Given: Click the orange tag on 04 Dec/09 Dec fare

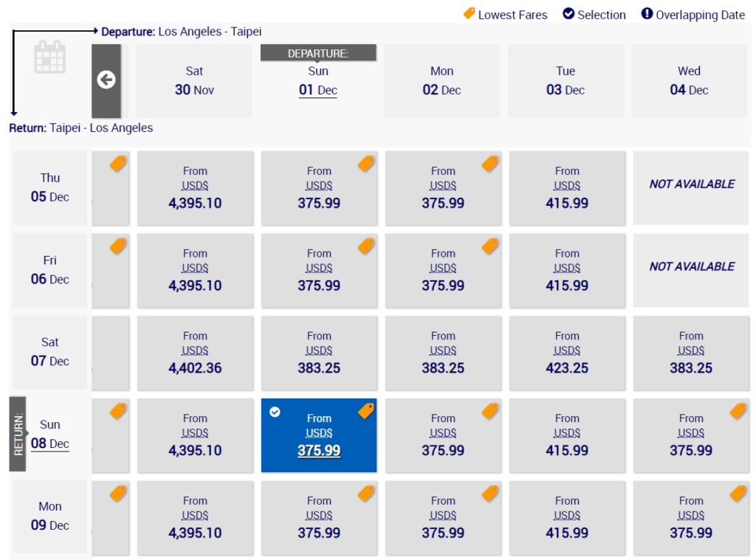Looking at the screenshot, I should click(738, 494).
